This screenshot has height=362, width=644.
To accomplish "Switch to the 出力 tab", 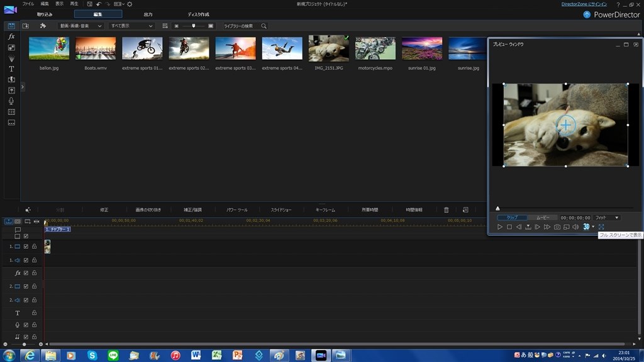I will (148, 14).
